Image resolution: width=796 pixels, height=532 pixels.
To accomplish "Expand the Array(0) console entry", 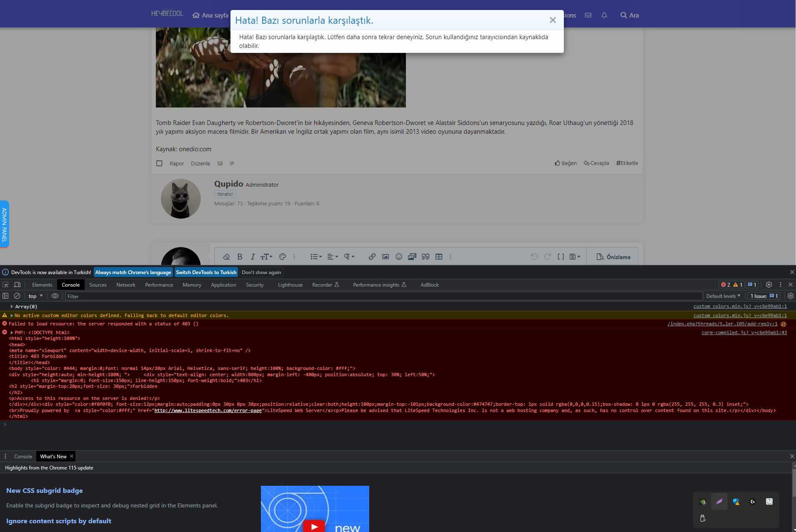I will coord(12,307).
